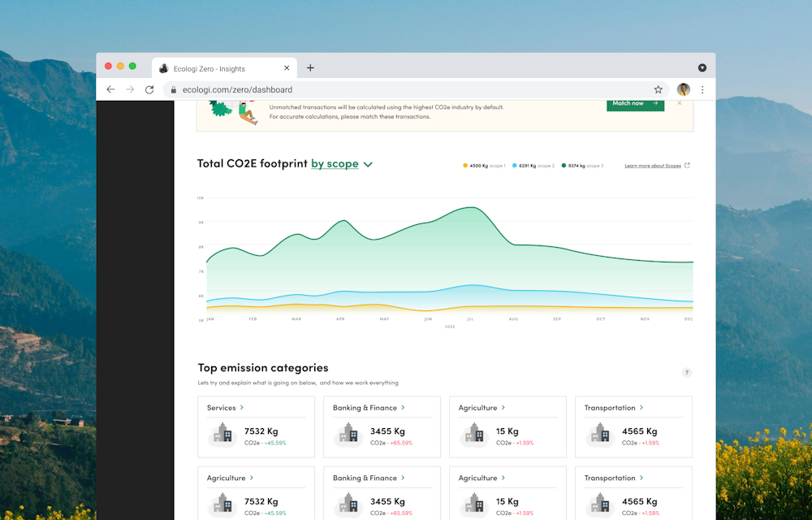The width and height of the screenshot is (812, 520).
Task: Toggle the scope 1 legend item
Action: pos(485,166)
